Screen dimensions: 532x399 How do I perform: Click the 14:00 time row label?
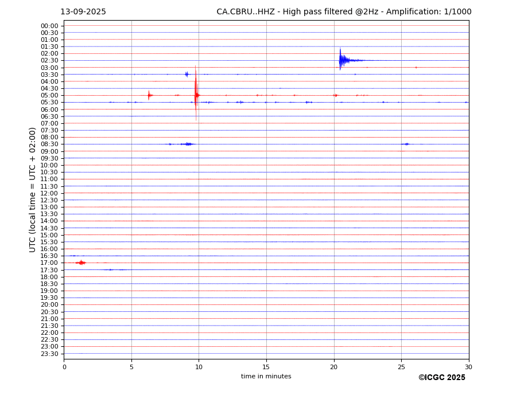pyautogui.click(x=49, y=221)
